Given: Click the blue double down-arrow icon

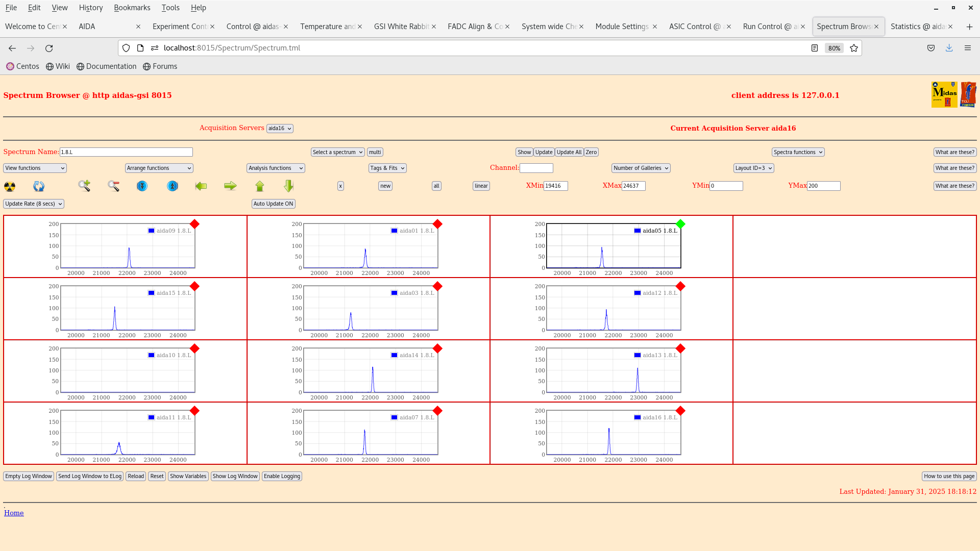Looking at the screenshot, I should pos(142,186).
